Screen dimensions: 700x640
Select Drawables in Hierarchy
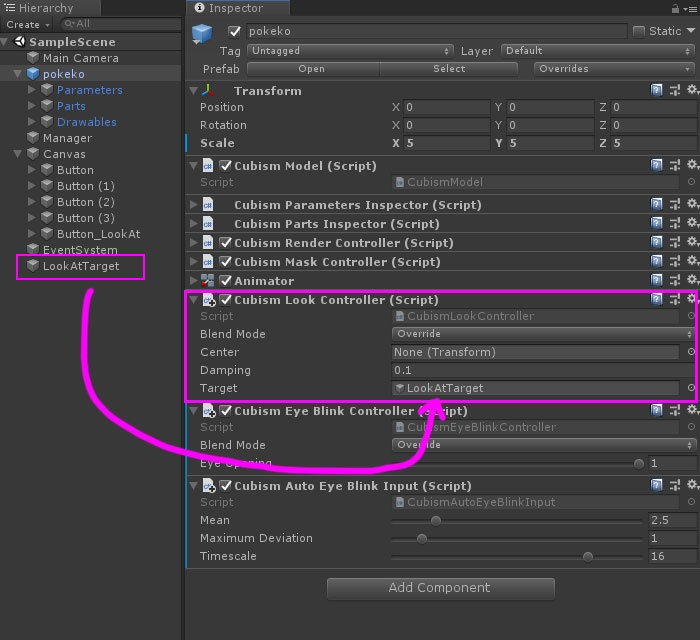[87, 122]
